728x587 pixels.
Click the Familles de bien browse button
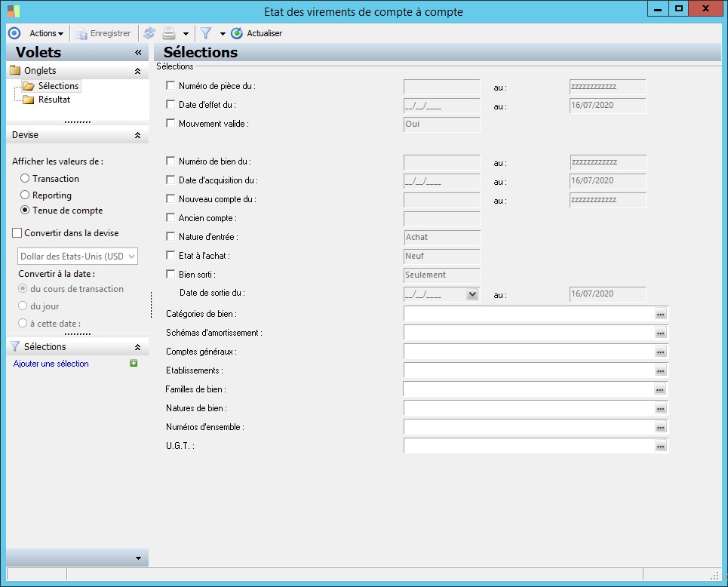660,389
